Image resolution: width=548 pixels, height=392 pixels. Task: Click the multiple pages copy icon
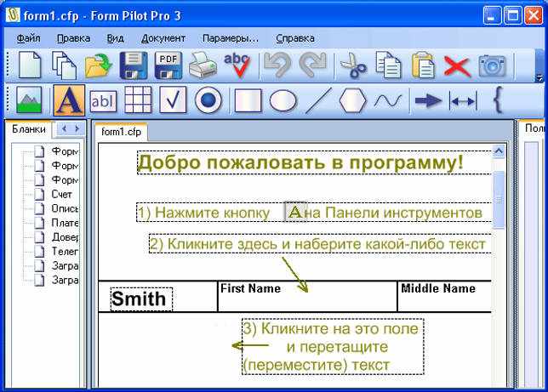click(x=64, y=65)
